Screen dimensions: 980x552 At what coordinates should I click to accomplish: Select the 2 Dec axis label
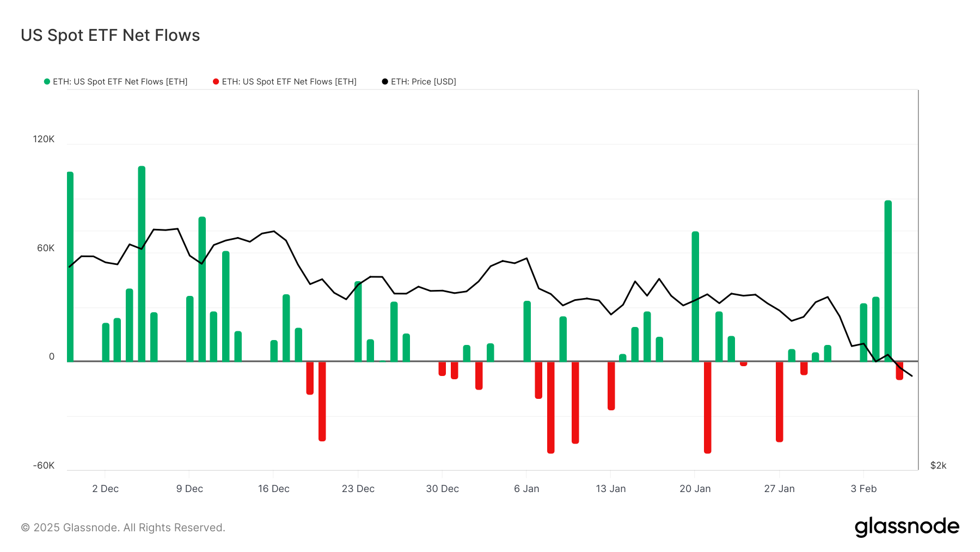pos(106,489)
